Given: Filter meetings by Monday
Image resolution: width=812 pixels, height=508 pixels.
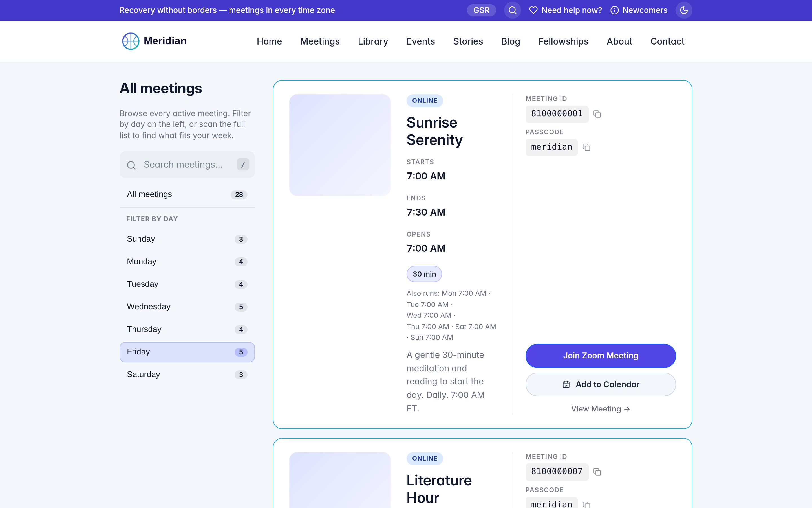Looking at the screenshot, I should [x=187, y=261].
